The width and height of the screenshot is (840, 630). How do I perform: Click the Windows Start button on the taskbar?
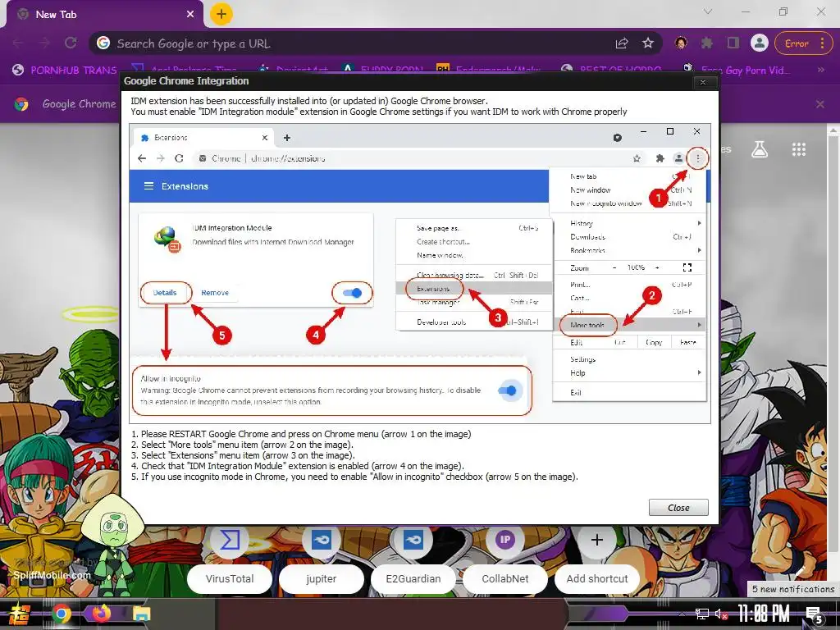(x=19, y=614)
